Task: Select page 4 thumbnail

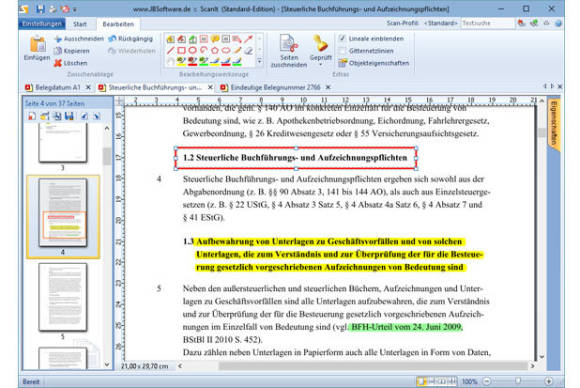Action: pos(63,213)
